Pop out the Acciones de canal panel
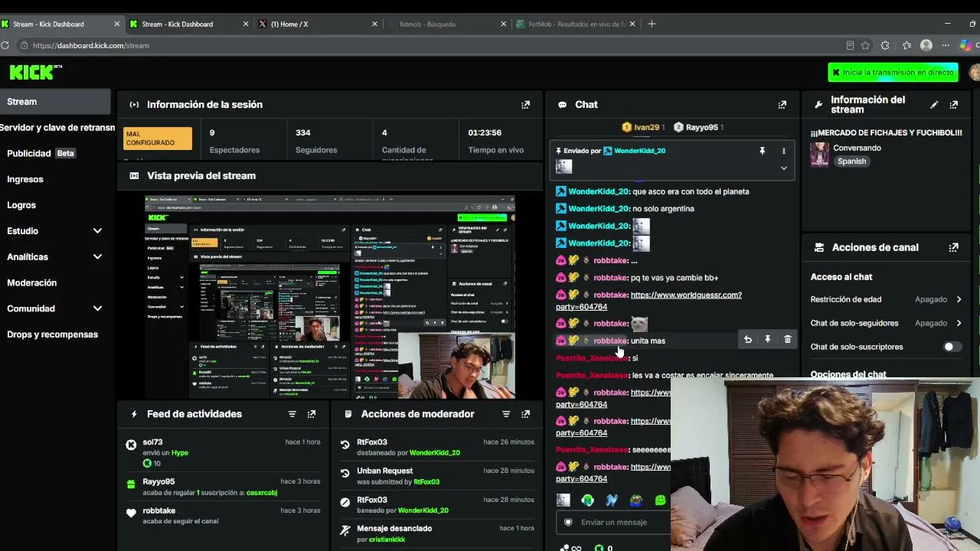 [953, 247]
